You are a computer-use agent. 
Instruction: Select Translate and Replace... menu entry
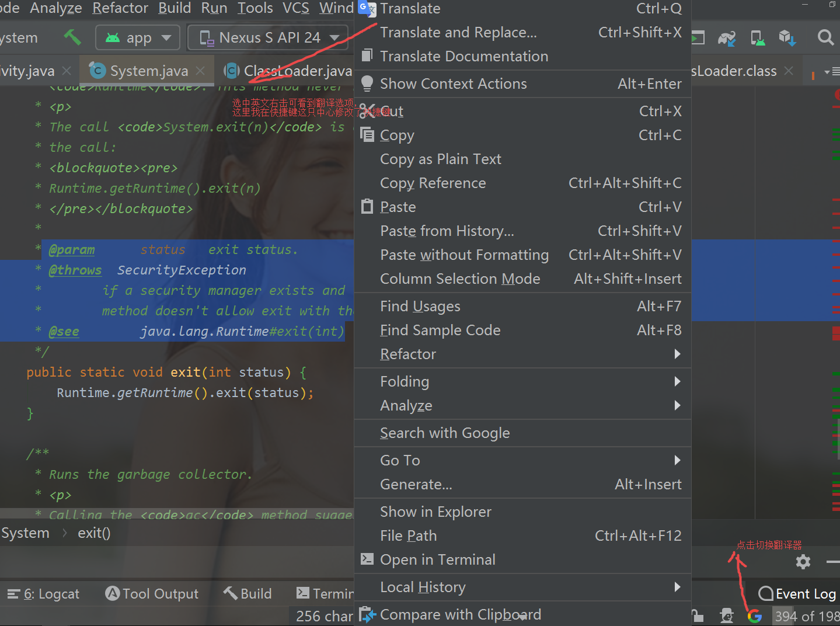[522, 32]
